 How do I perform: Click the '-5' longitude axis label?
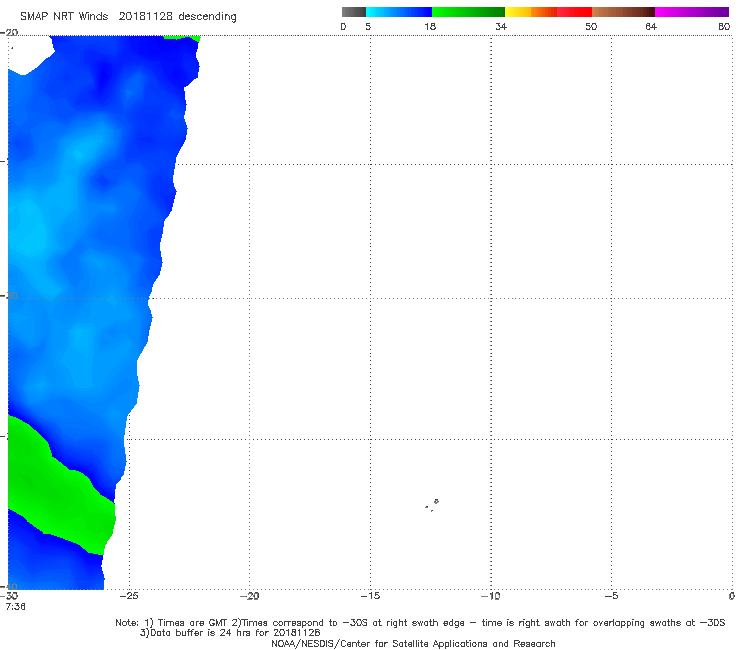pyautogui.click(x=611, y=596)
